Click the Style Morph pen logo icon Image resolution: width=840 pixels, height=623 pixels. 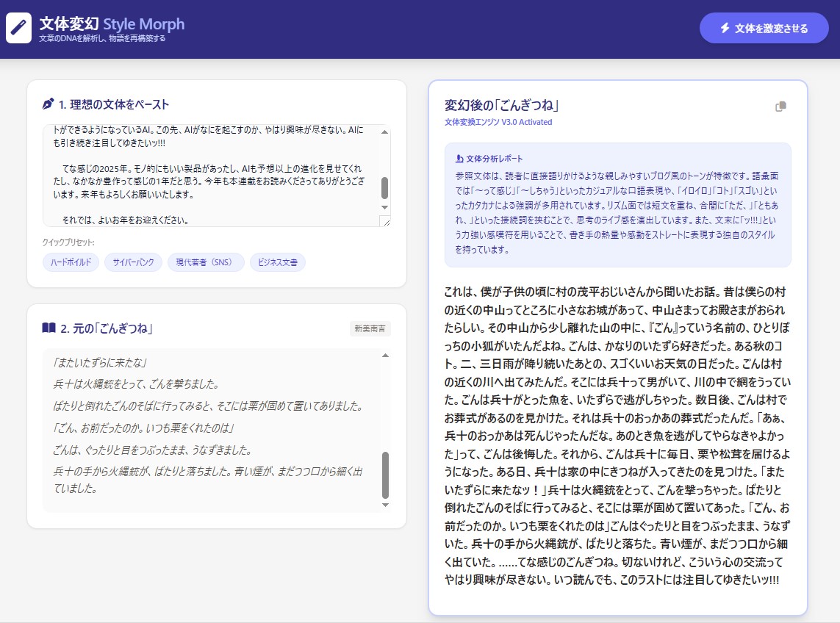click(19, 28)
